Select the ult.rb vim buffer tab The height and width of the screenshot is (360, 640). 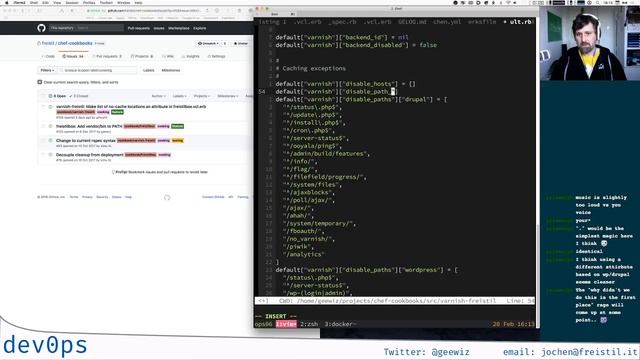pyautogui.click(x=520, y=22)
